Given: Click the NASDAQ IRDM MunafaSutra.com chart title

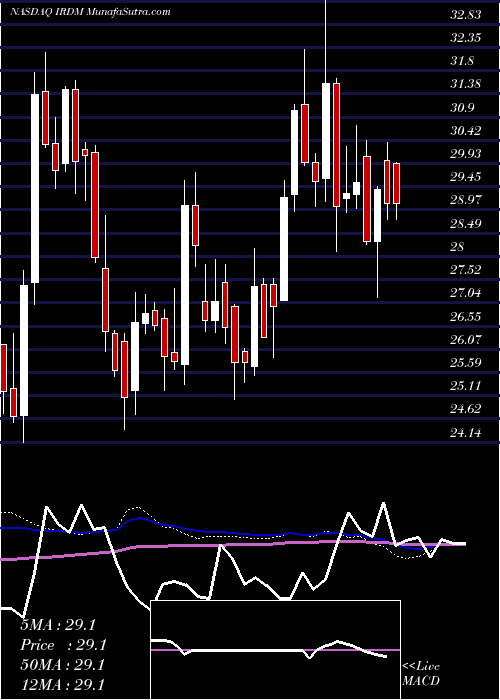Looking at the screenshot, I should click(90, 12).
